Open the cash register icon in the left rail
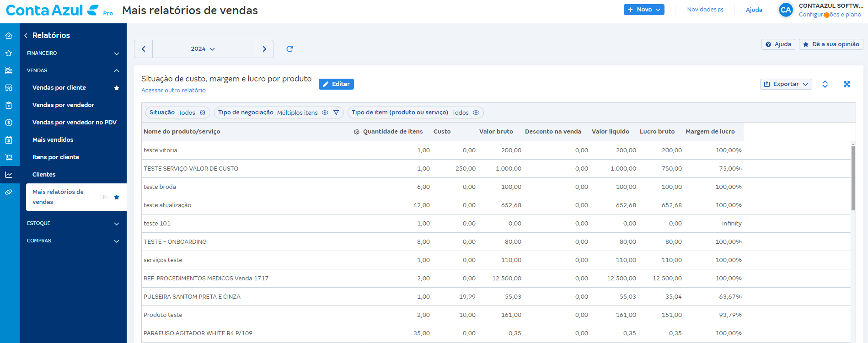 tap(9, 70)
